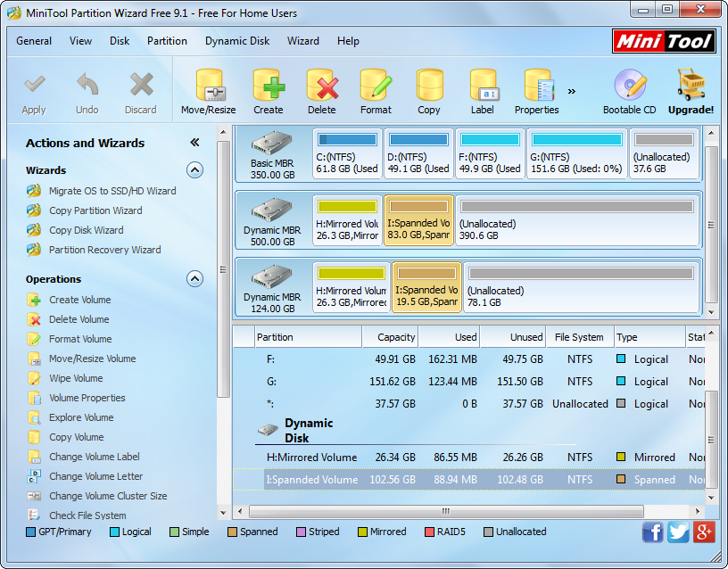Click the Migrate OS to SSD/HD Wizard icon
Screen dimensions: 728x569
(x=33, y=191)
